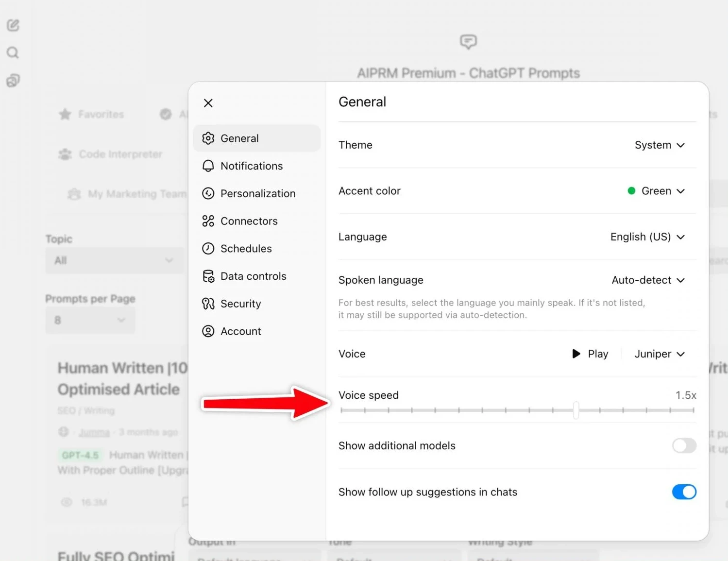
Task: Click the GPT-4.5 badge on the prompt card
Action: pos(80,455)
